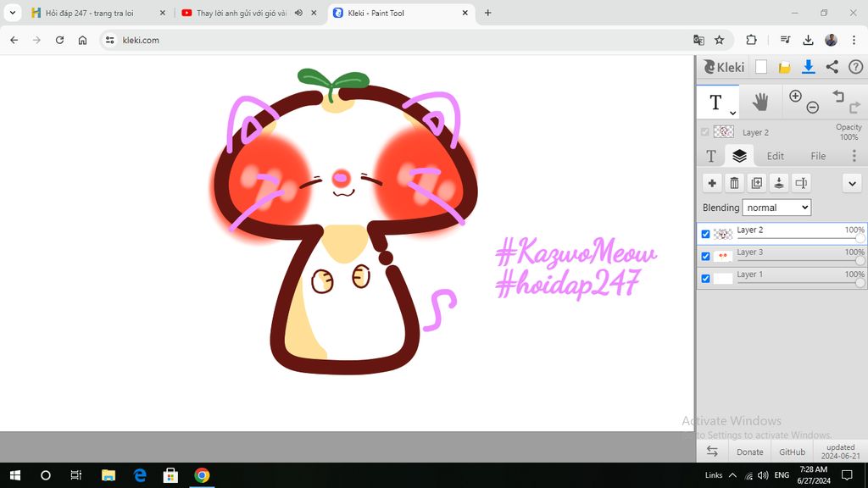Select the Hand pan tool
The image size is (868, 488).
point(760,102)
